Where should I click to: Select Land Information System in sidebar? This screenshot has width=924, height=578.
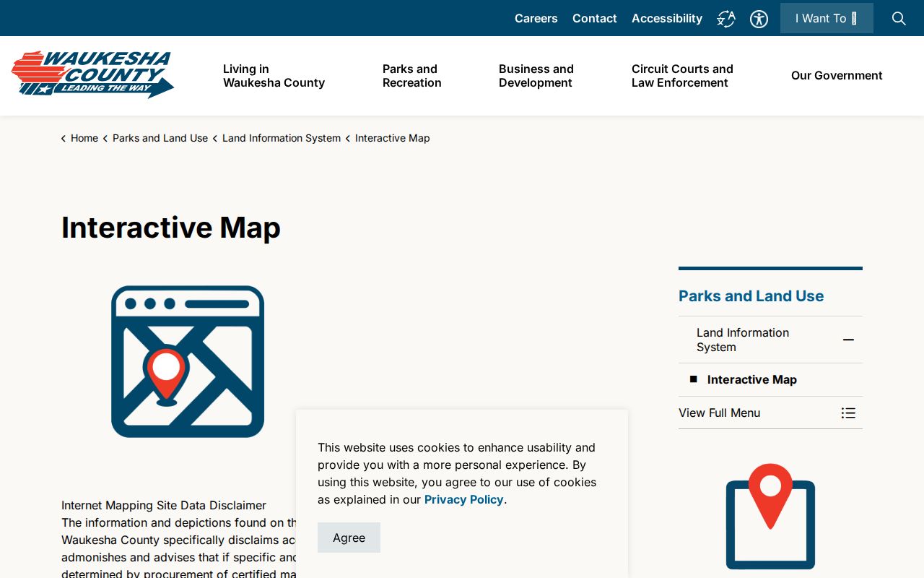pyautogui.click(x=743, y=340)
